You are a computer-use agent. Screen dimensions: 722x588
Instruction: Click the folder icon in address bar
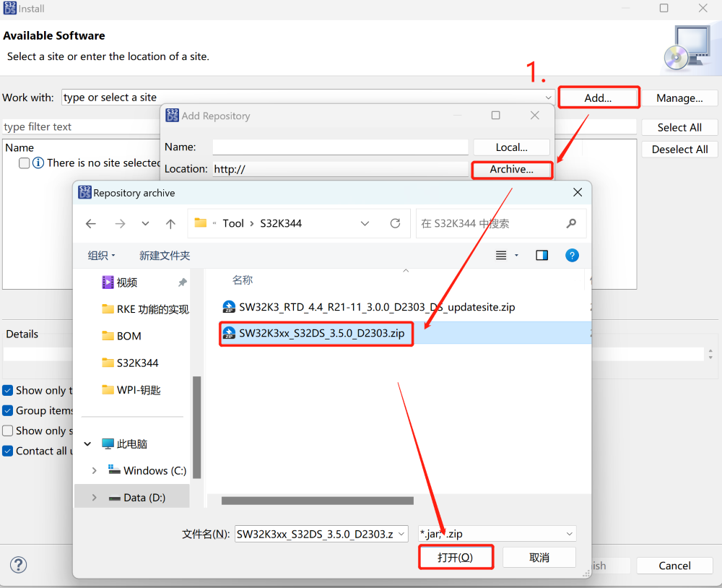tap(200, 223)
